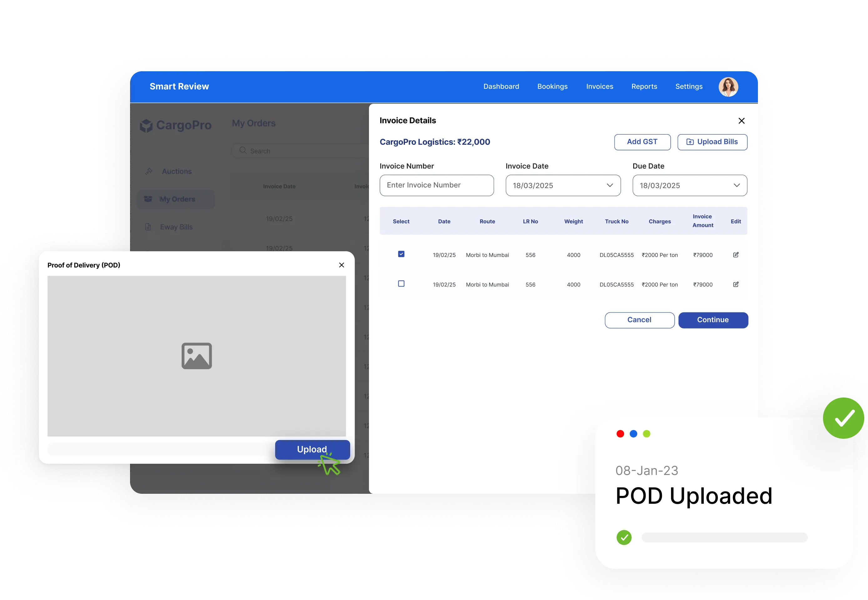Click the Invoice Amount column header
This screenshot has height=600, width=868.
[x=703, y=221]
